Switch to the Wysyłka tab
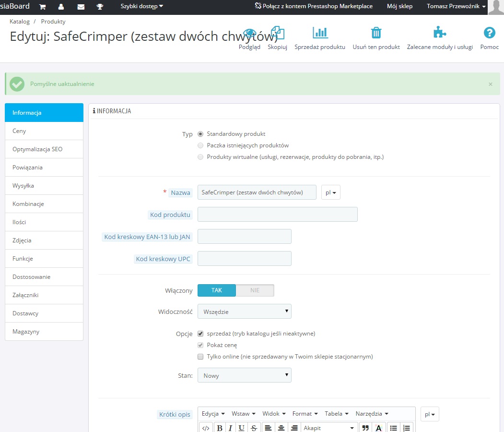 44,186
